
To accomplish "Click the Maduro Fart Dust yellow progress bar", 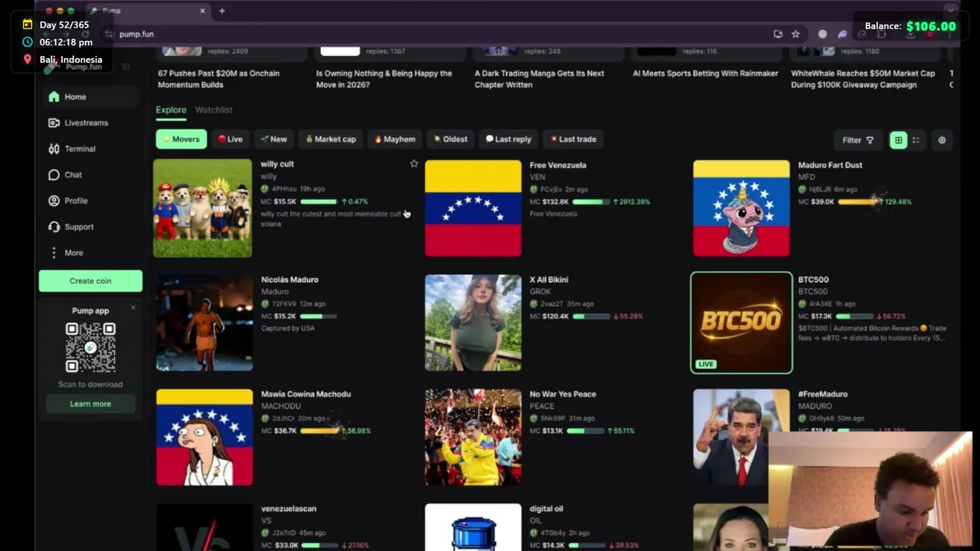I will 857,202.
